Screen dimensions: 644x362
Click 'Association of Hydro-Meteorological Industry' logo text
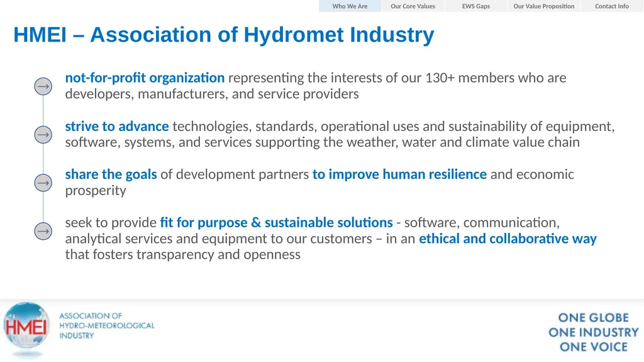pos(107,325)
